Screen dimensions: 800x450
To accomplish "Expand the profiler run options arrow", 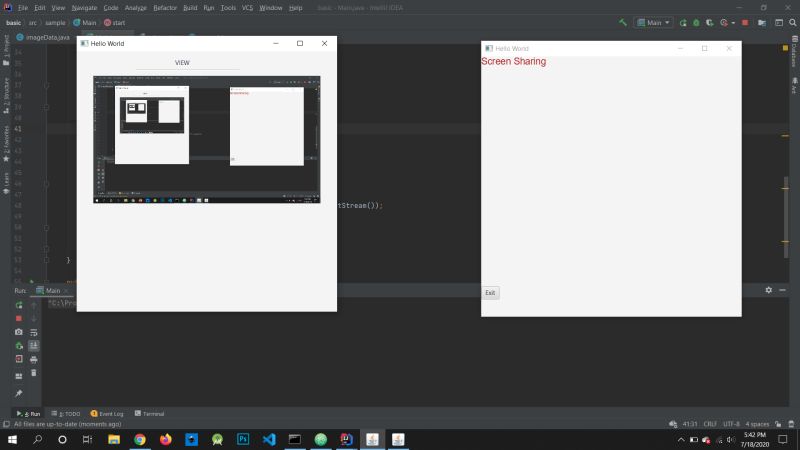I will (733, 23).
